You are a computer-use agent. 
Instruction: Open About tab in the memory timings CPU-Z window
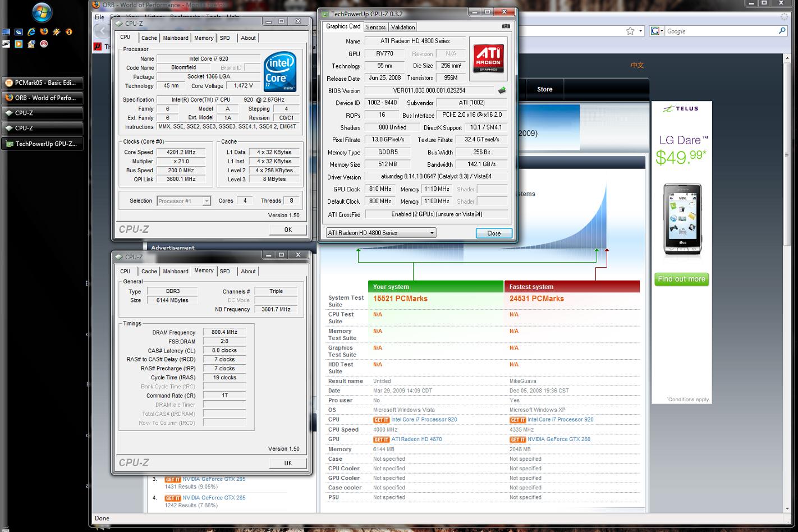(248, 271)
